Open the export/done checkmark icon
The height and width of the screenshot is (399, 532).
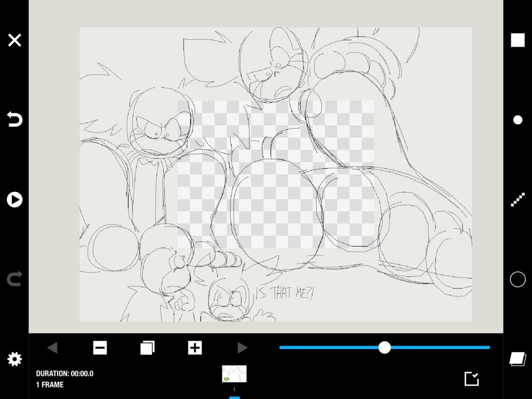pos(472,379)
